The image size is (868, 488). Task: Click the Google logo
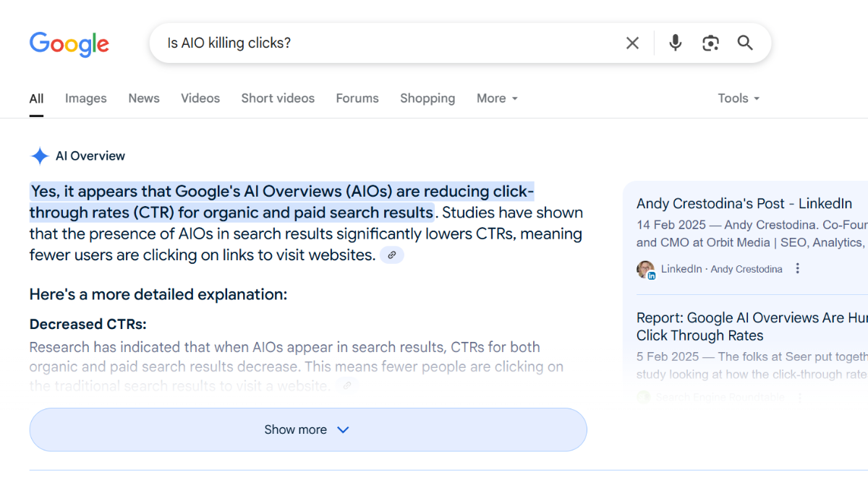tap(69, 43)
